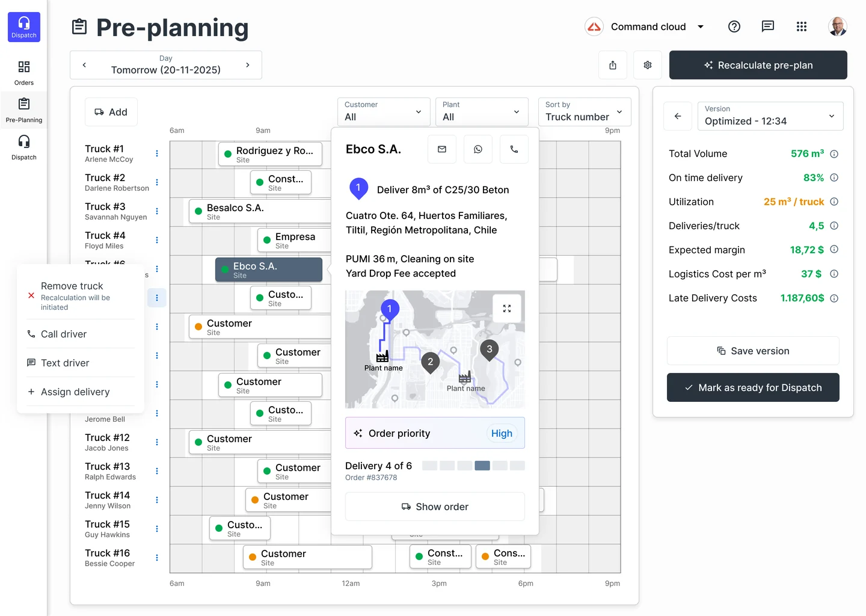Select the Besalco S.A. delivery block
This screenshot has width=866, height=616.
[x=260, y=212]
